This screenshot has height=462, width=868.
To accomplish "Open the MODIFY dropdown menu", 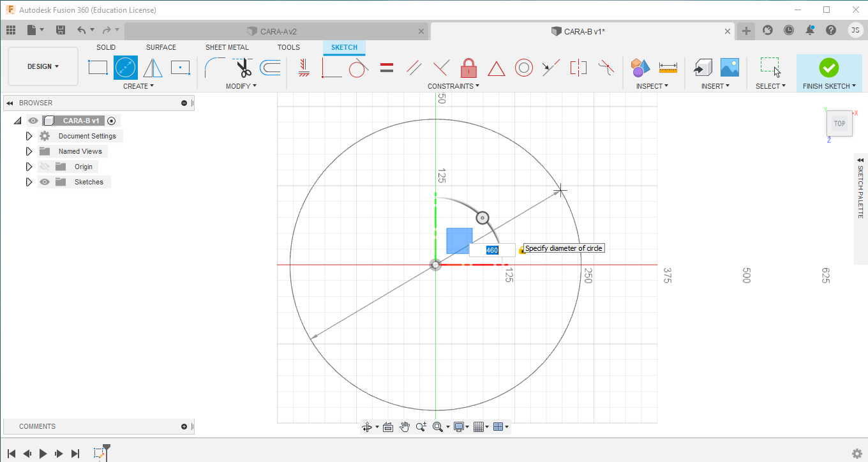I will click(x=241, y=86).
